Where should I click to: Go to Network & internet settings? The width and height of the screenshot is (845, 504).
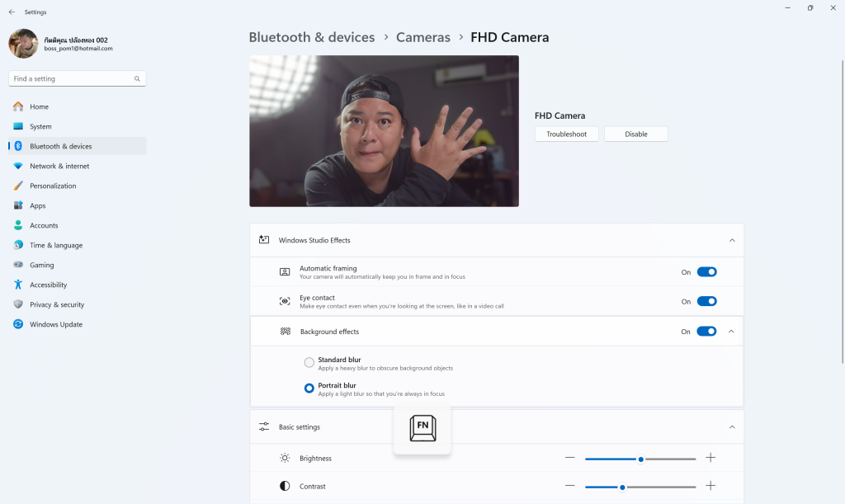pos(77,166)
